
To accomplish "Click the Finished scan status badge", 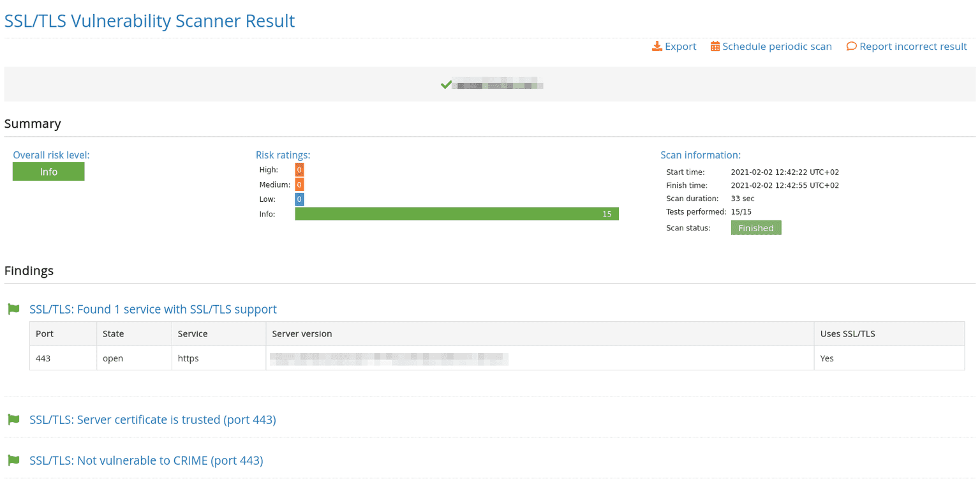I will point(755,227).
